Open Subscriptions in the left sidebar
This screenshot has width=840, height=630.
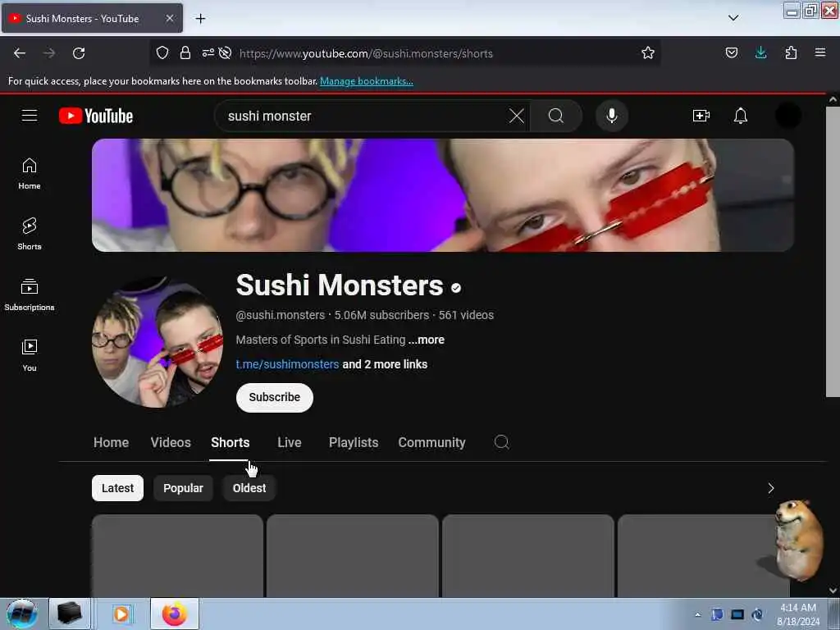[30, 294]
